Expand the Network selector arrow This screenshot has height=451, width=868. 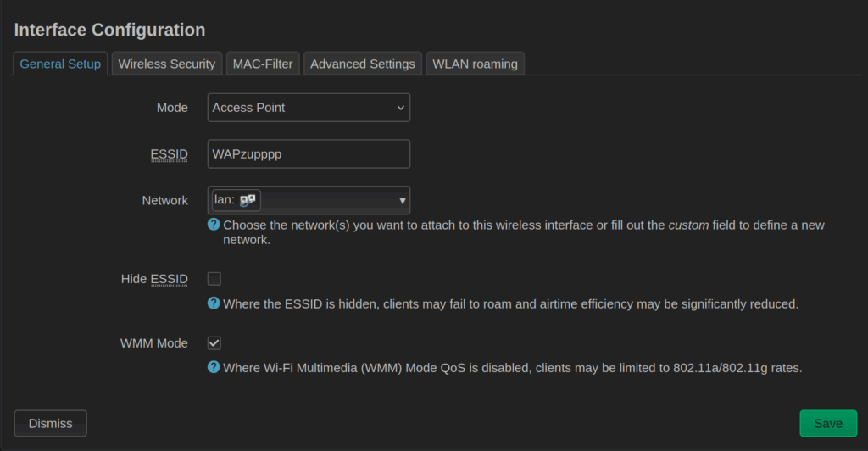click(402, 201)
